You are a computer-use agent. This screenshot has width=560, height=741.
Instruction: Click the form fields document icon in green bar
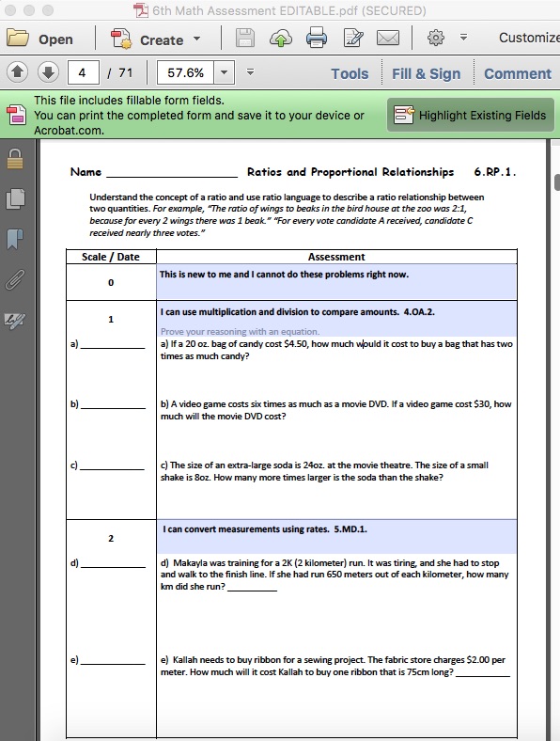[x=16, y=115]
